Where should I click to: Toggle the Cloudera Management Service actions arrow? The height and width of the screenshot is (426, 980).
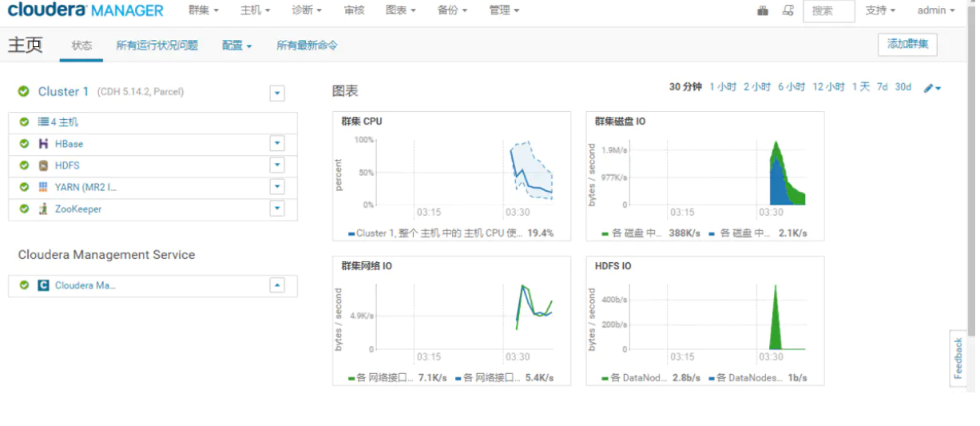coord(277,285)
